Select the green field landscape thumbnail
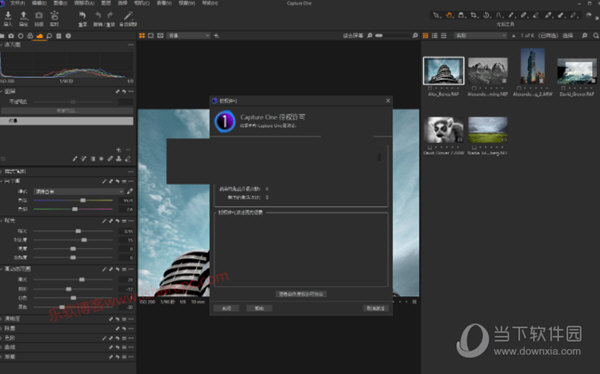This screenshot has width=600, height=374. (488, 130)
